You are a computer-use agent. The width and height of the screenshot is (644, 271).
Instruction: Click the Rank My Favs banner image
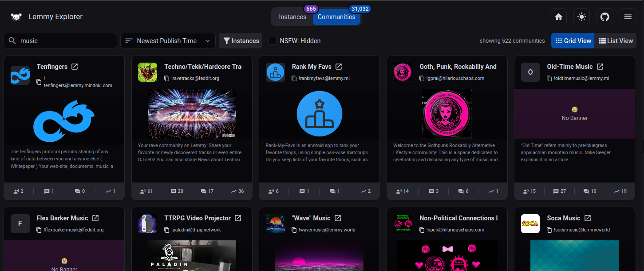[x=319, y=113]
